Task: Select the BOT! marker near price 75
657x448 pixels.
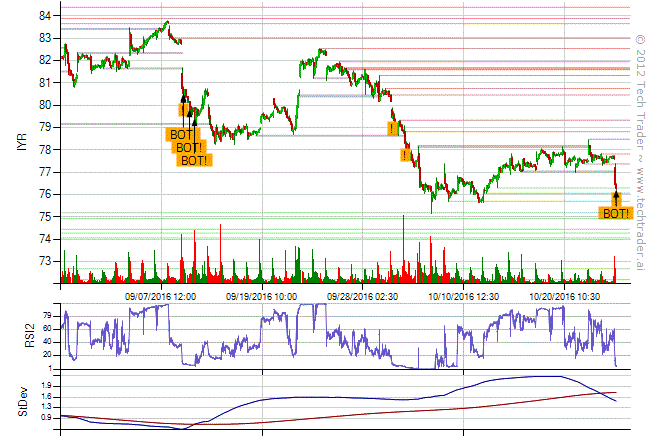Action: [615, 213]
